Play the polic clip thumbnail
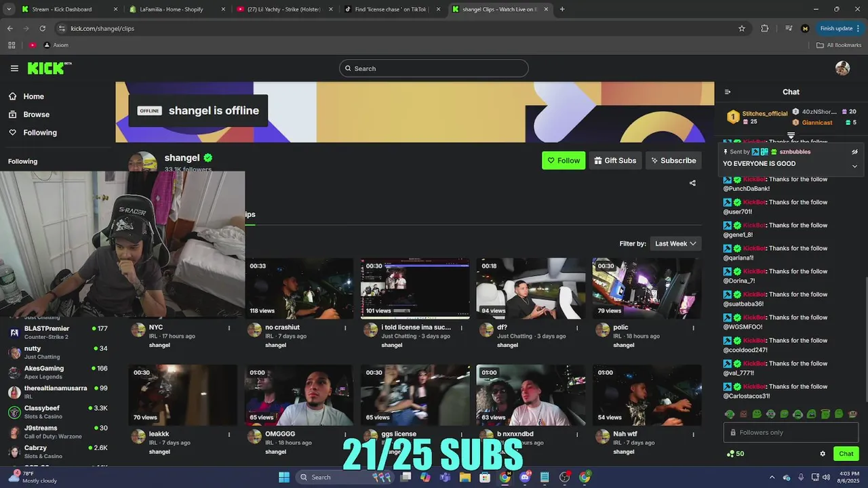This screenshot has width=868, height=488. click(647, 288)
